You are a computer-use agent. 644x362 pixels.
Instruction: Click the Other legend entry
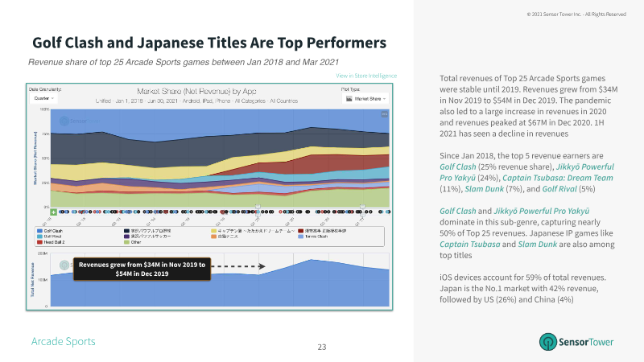[x=133, y=242]
